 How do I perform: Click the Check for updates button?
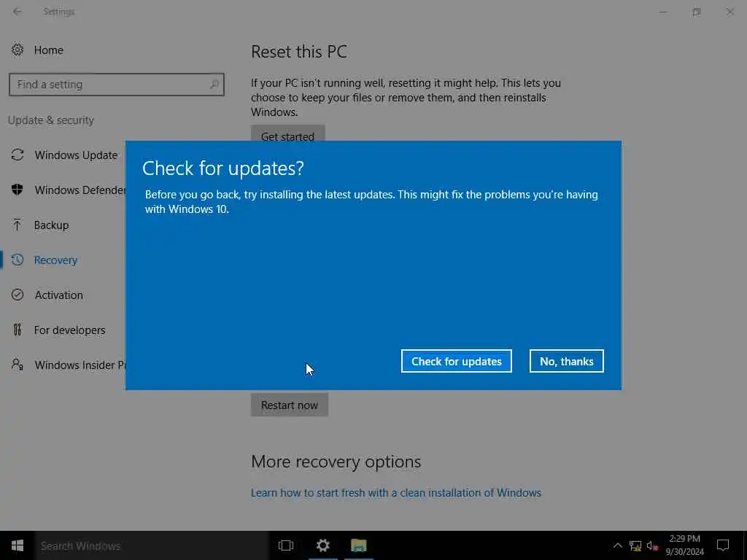pyautogui.click(x=457, y=361)
